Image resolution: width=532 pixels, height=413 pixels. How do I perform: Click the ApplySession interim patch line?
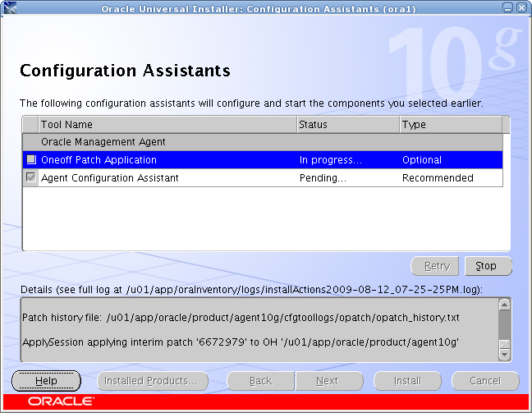coord(241,342)
